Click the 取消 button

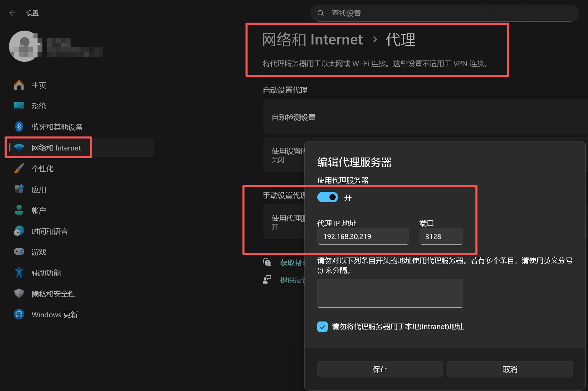(510, 369)
